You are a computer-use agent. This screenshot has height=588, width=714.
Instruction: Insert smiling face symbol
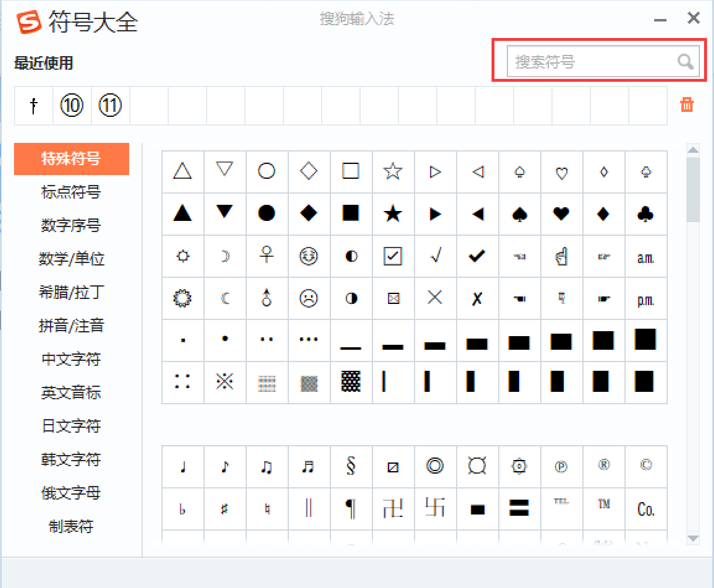click(x=309, y=256)
